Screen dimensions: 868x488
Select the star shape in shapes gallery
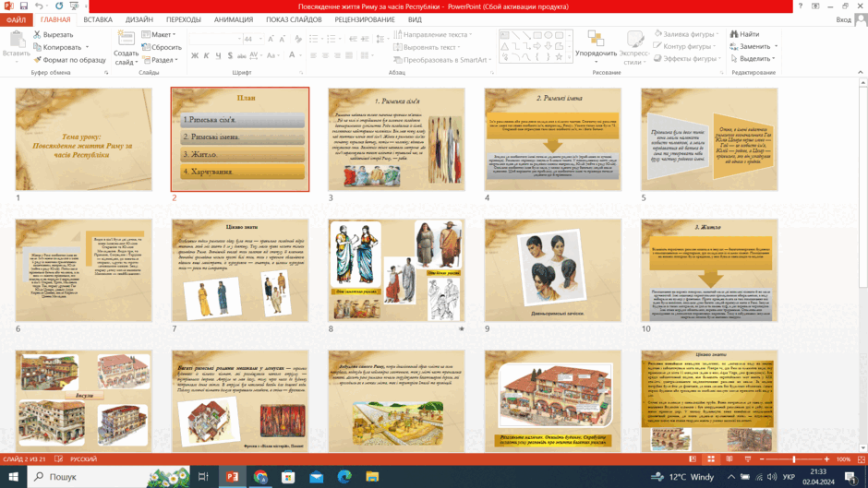tap(559, 57)
